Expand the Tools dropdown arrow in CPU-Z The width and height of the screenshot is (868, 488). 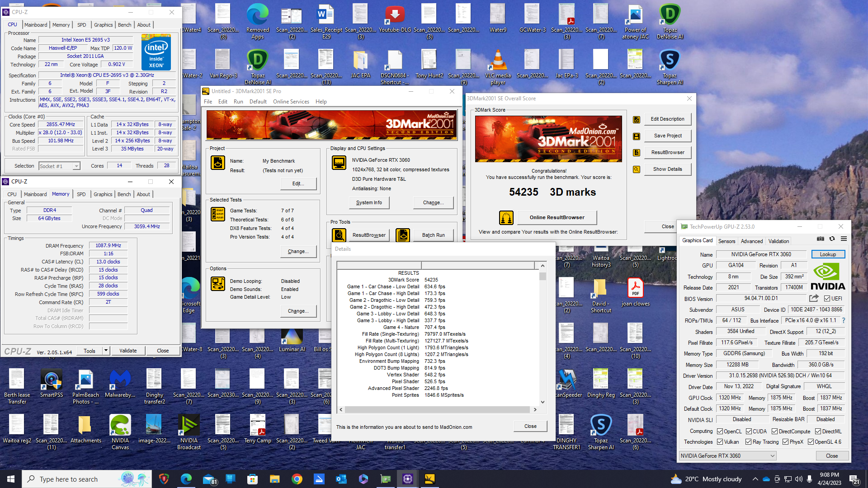[106, 351]
